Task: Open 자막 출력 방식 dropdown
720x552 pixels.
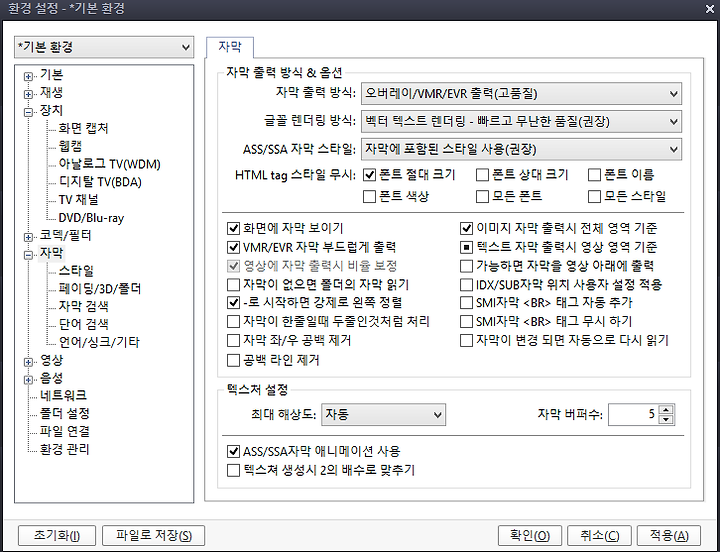Action: (x=521, y=94)
